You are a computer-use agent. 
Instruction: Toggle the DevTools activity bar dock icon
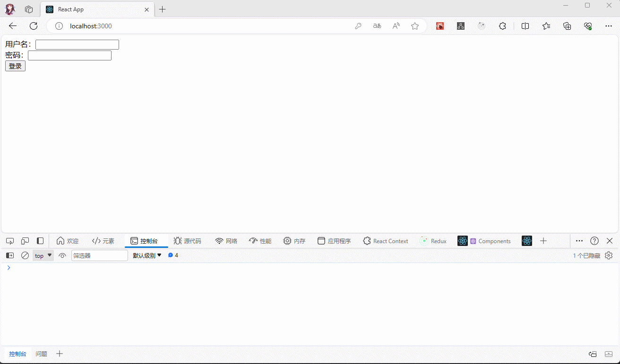pyautogui.click(x=40, y=241)
